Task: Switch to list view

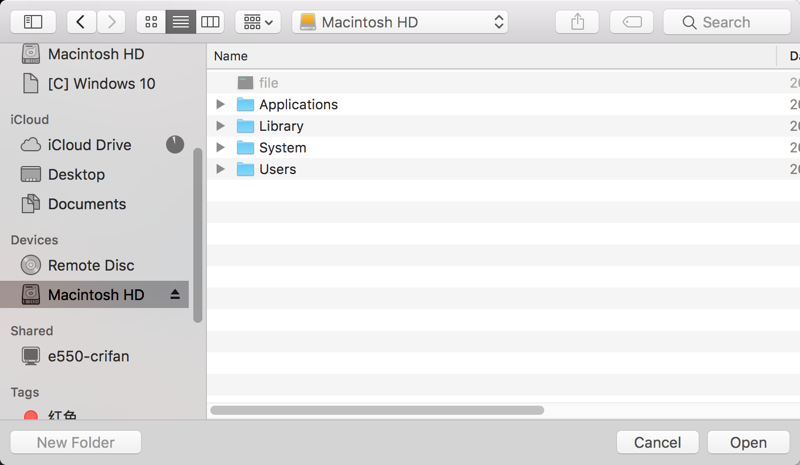Action: (x=181, y=22)
